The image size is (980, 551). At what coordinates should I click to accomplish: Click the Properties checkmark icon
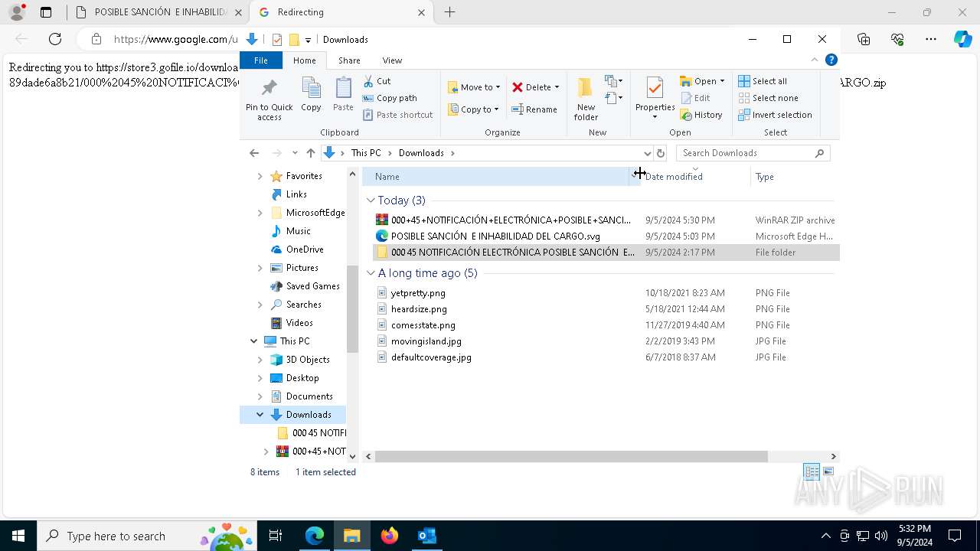tap(655, 88)
